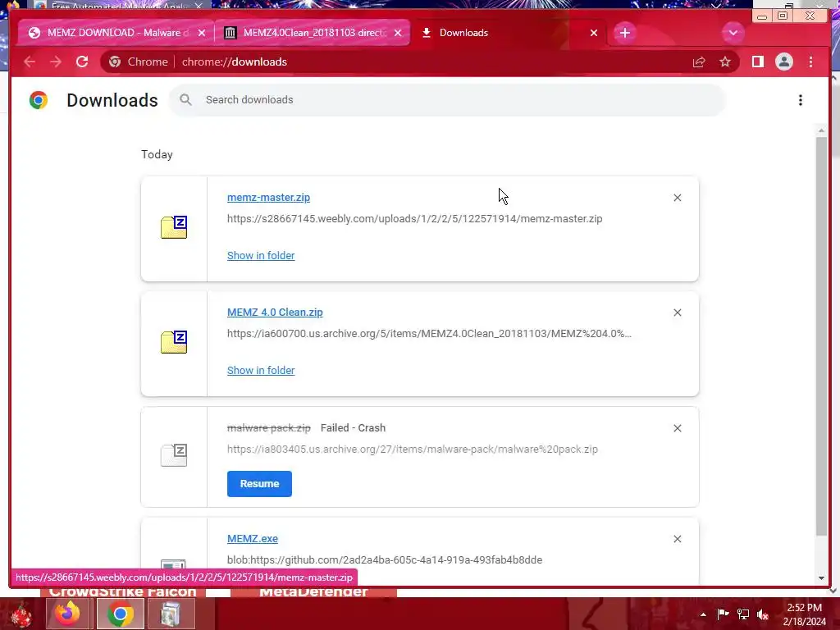
Task: Open memz-master.zip file link
Action: click(268, 197)
